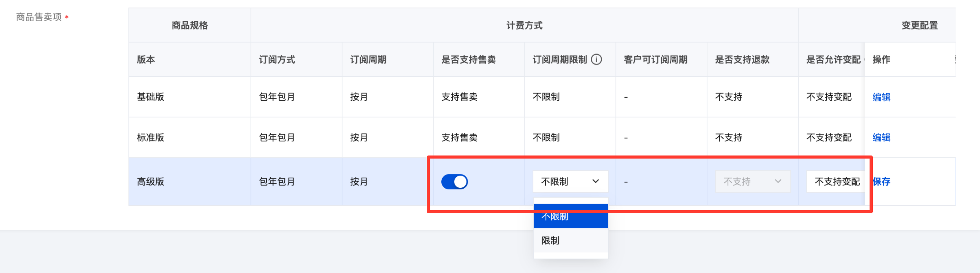This screenshot has height=273, width=980.
Task: Click the 商品售卖项 field label
Action: 39,17
